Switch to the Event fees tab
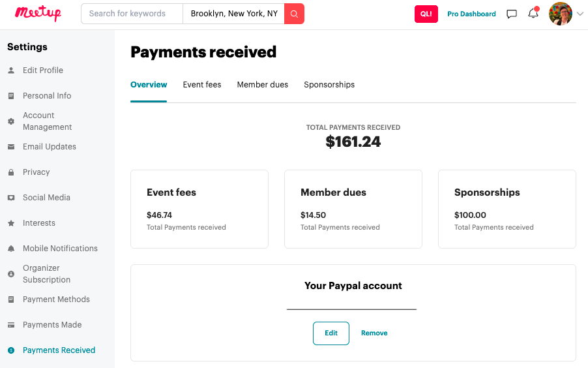 [201, 85]
